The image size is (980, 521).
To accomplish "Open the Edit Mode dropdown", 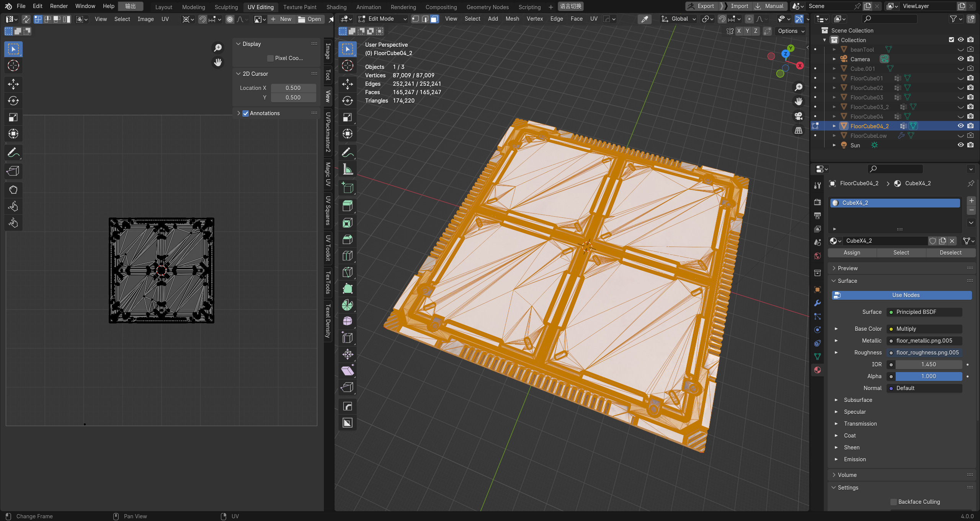I will pos(382,19).
